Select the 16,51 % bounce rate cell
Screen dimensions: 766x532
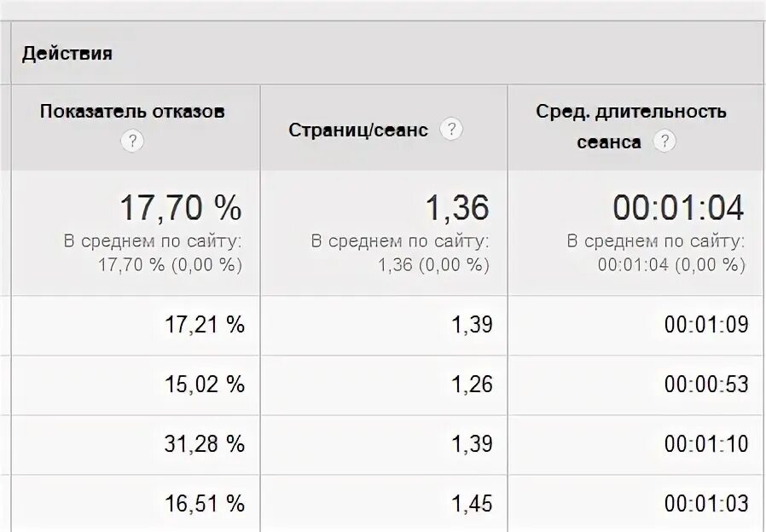(204, 504)
